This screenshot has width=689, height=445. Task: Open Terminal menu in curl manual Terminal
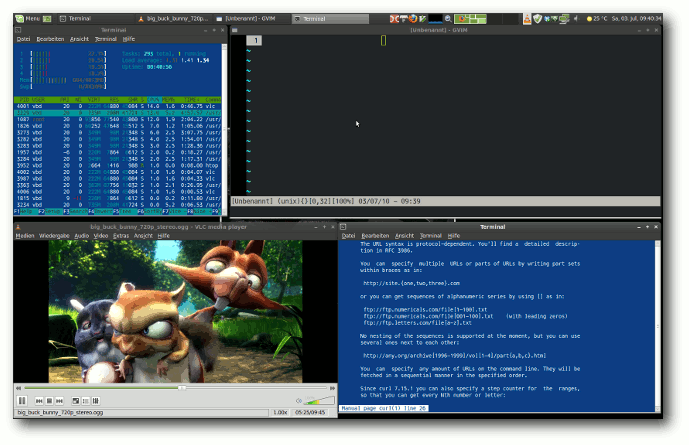(x=431, y=236)
